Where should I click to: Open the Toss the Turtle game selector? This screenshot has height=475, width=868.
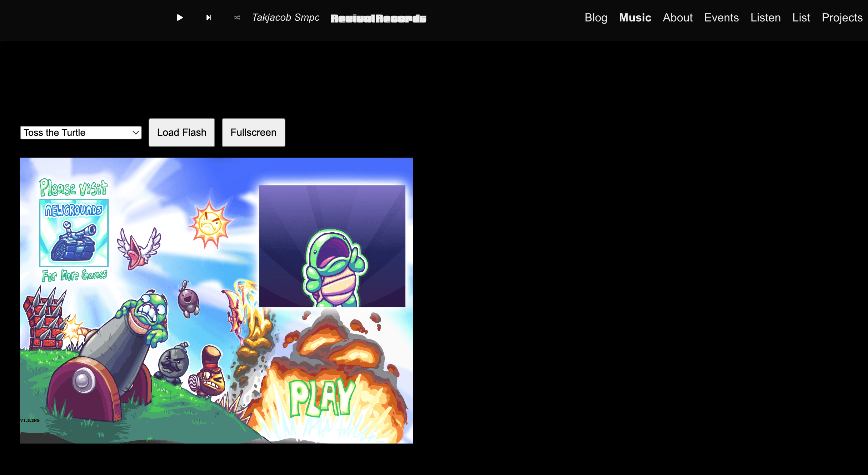[x=80, y=133]
